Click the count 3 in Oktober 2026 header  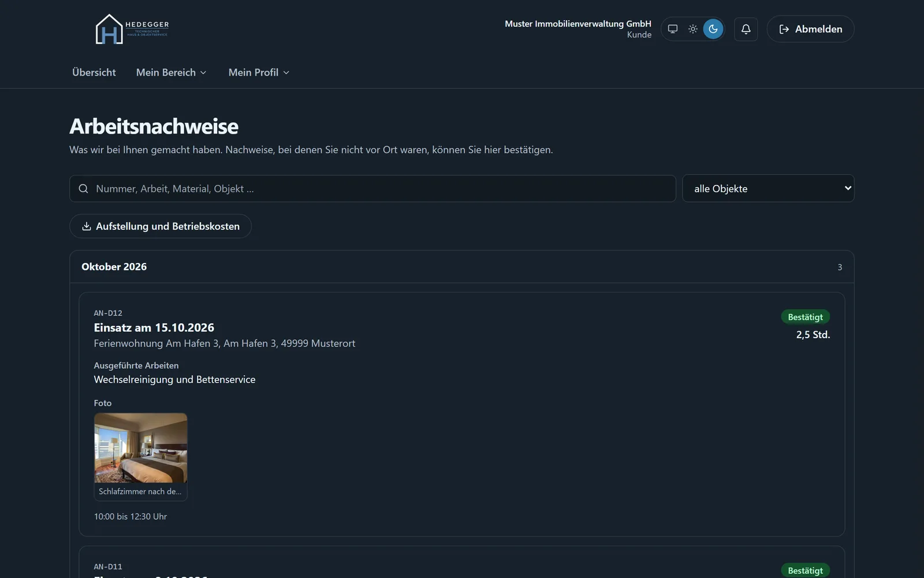click(840, 267)
